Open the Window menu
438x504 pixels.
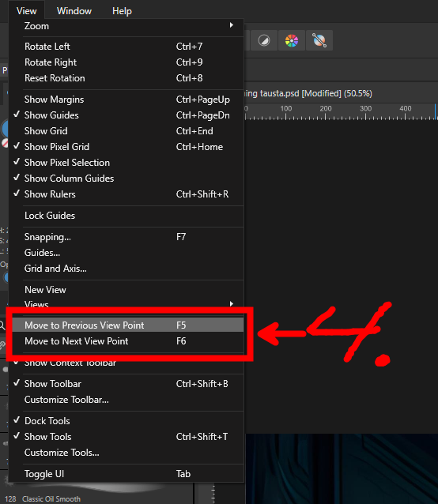tap(74, 11)
